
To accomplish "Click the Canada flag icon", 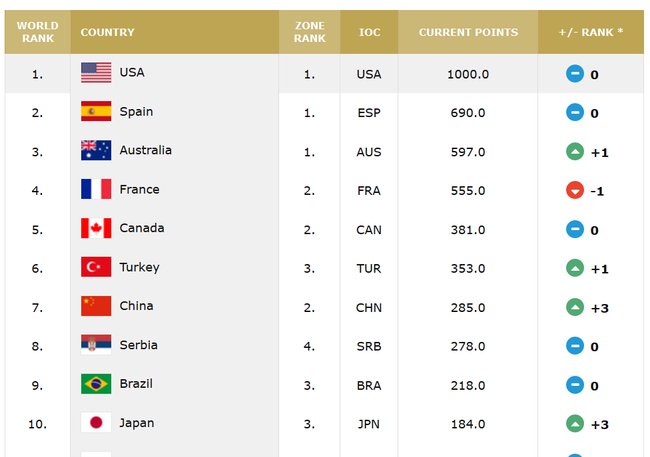I will tap(96, 229).
